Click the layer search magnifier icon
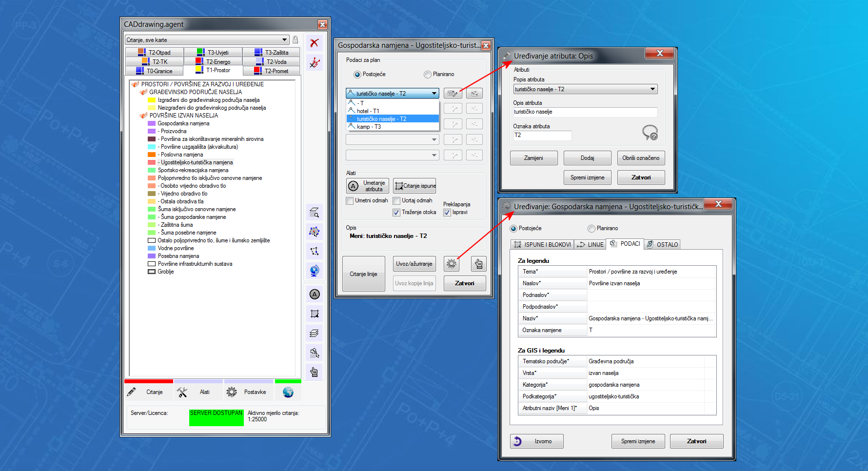The height and width of the screenshot is (471, 868). 315,212
